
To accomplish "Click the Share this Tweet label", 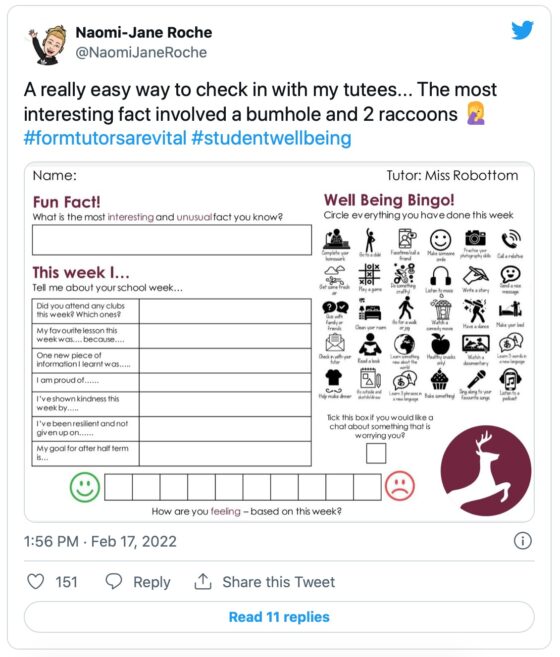I will pyautogui.click(x=279, y=582).
